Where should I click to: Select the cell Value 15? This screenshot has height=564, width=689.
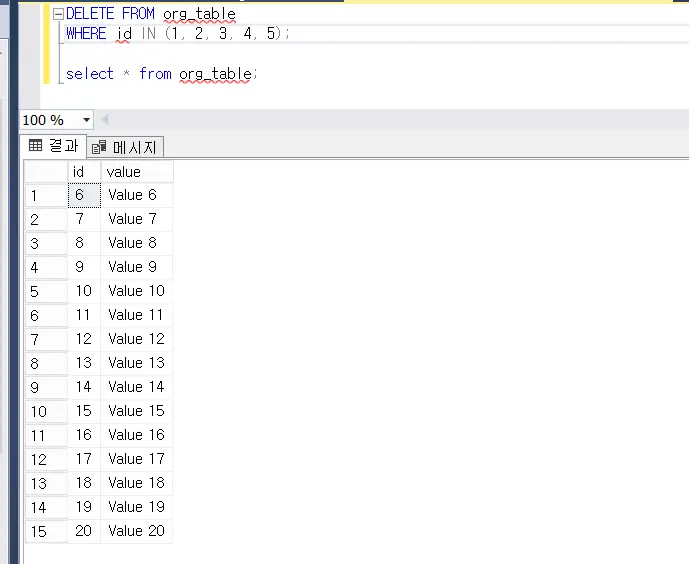coord(137,411)
